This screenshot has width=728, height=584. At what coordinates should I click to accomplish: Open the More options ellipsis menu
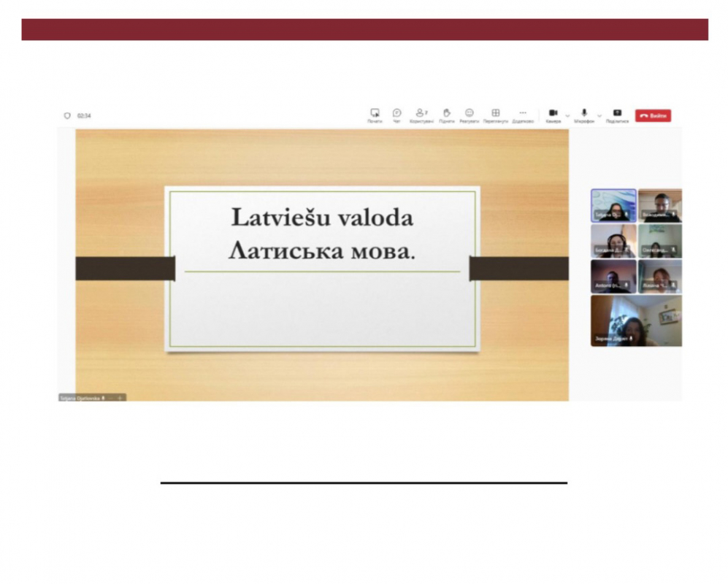[x=523, y=115]
